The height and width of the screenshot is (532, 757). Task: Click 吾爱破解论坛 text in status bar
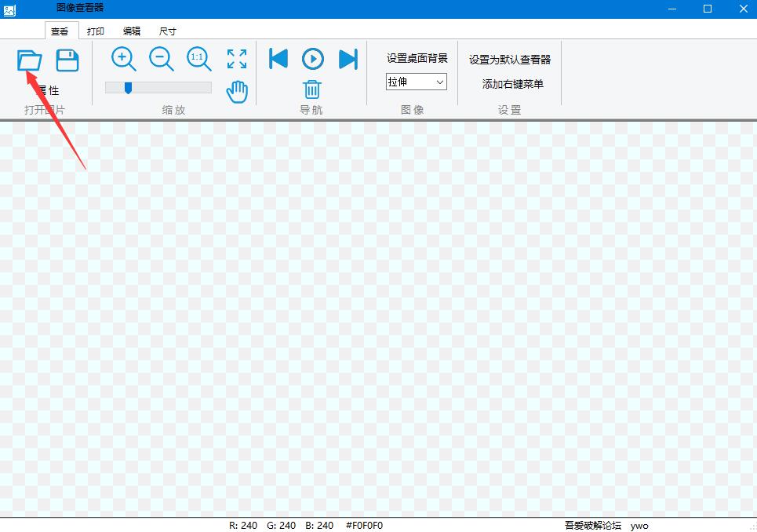pos(593,525)
